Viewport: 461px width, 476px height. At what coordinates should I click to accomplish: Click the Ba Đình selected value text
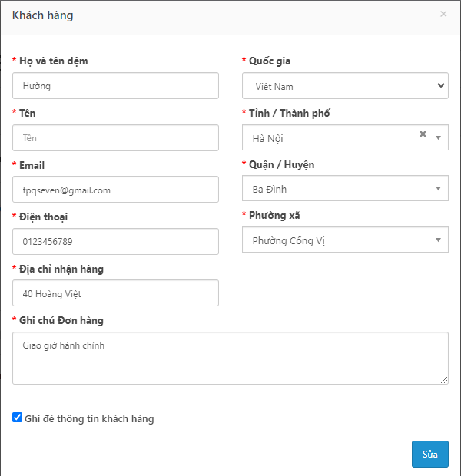point(270,189)
